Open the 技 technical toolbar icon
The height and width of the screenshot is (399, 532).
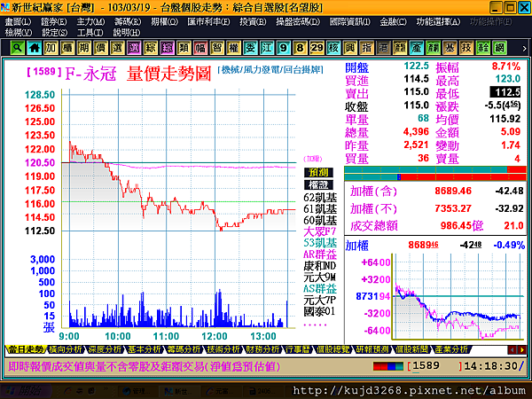click(x=466, y=48)
